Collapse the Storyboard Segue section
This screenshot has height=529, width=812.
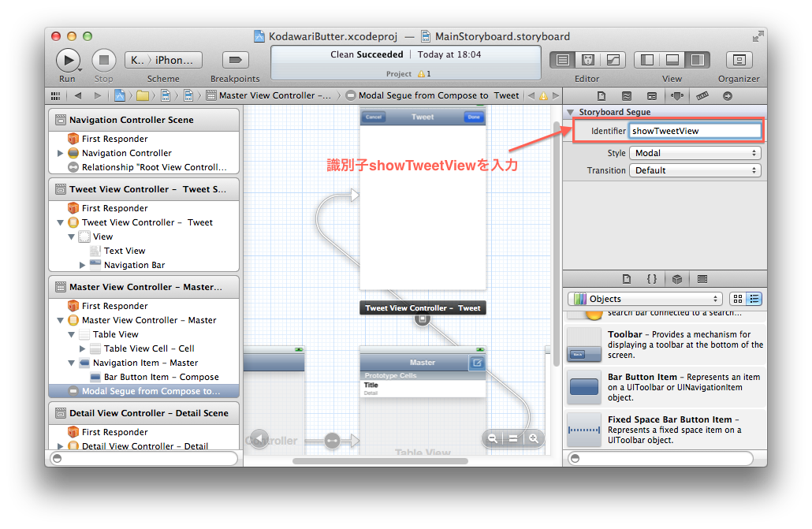coord(570,112)
